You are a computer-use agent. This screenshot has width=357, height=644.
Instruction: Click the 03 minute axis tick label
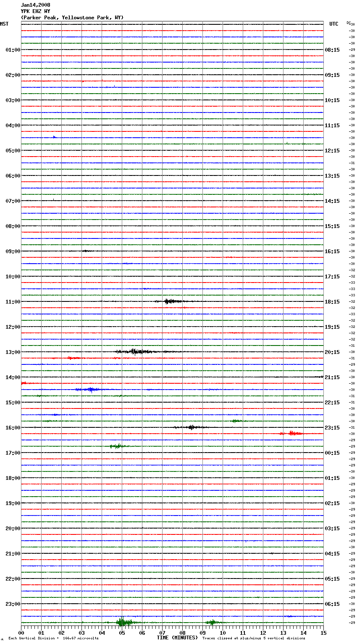81,633
